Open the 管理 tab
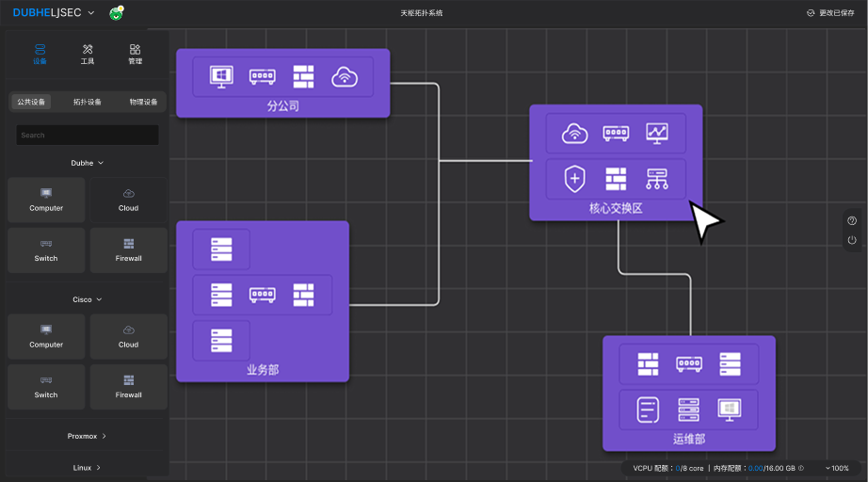Image resolution: width=868 pixels, height=482 pixels. 135,54
